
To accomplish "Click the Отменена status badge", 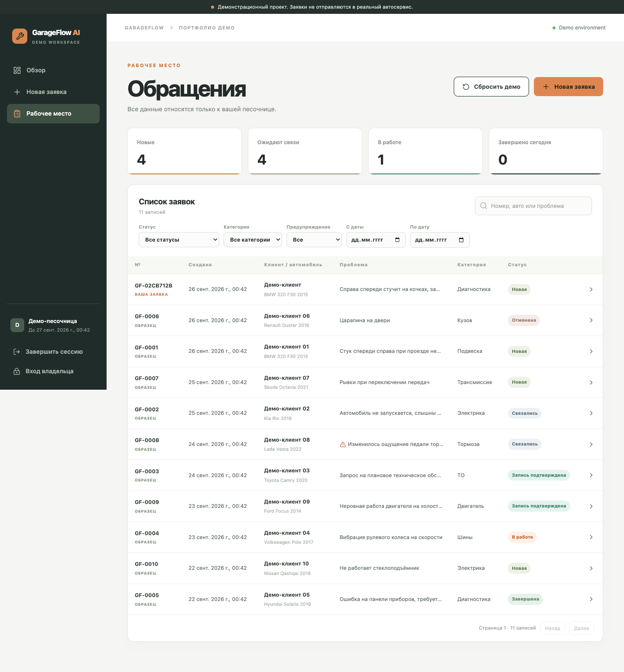I will point(524,320).
